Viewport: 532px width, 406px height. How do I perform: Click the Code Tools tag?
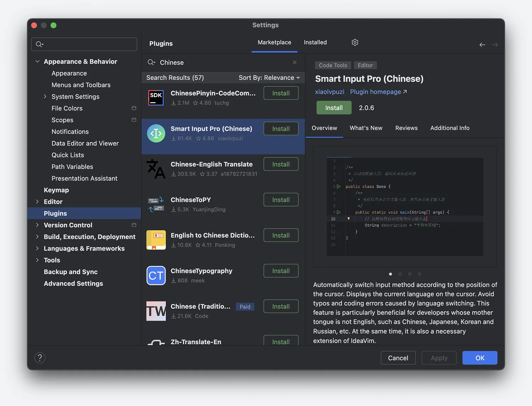pyautogui.click(x=333, y=65)
